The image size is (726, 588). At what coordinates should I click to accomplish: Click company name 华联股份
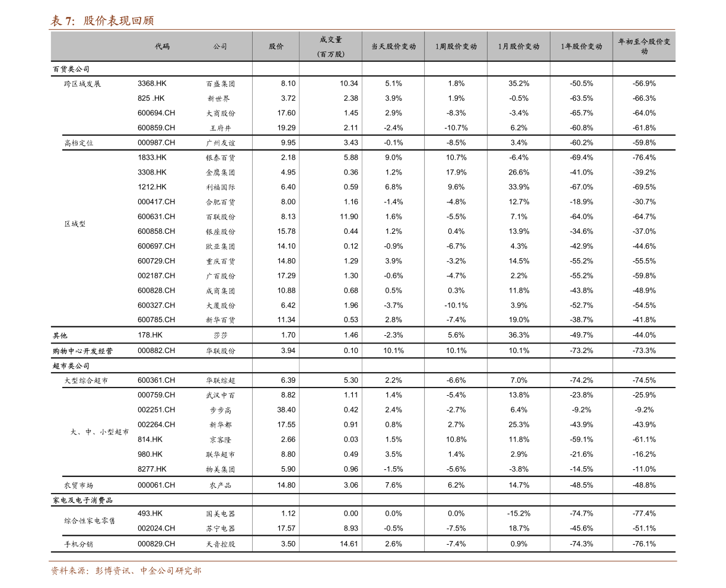tap(220, 351)
